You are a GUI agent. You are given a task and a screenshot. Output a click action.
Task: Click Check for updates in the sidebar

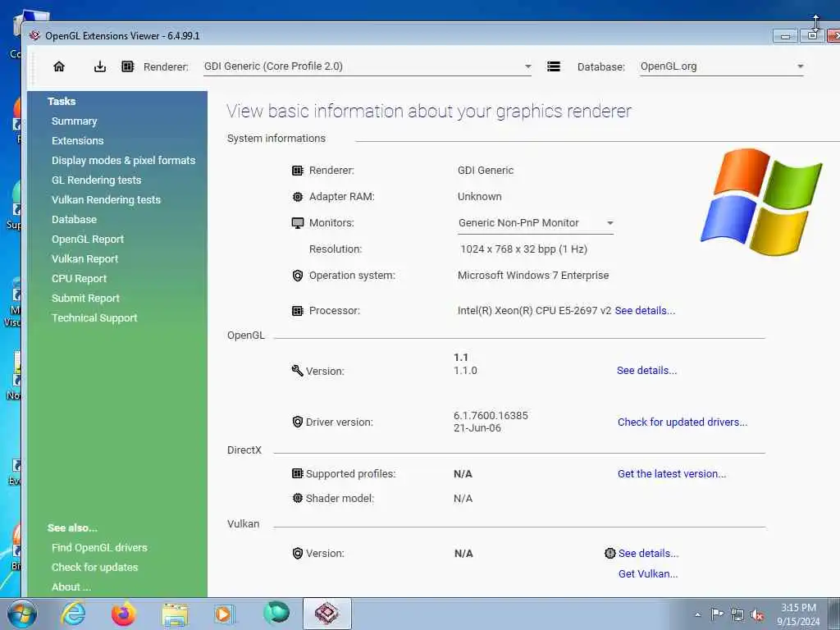click(95, 568)
